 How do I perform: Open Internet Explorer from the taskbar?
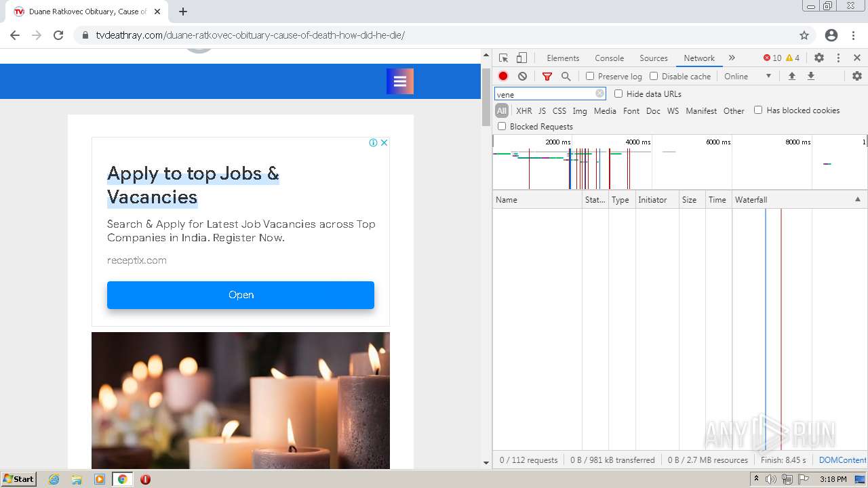tap(54, 479)
